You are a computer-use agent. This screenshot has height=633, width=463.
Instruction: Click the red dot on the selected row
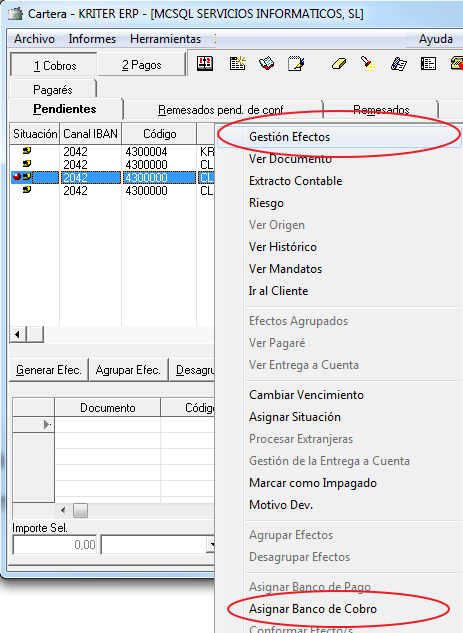17,177
